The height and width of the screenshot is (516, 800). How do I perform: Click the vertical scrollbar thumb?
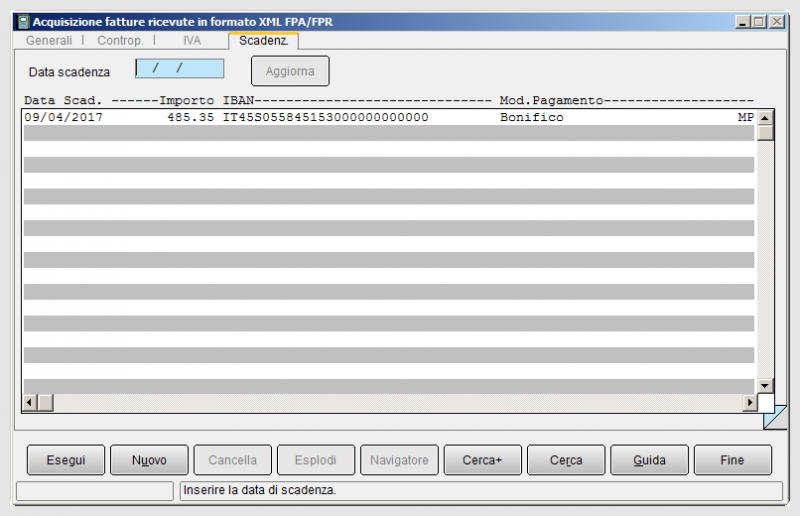[765, 133]
